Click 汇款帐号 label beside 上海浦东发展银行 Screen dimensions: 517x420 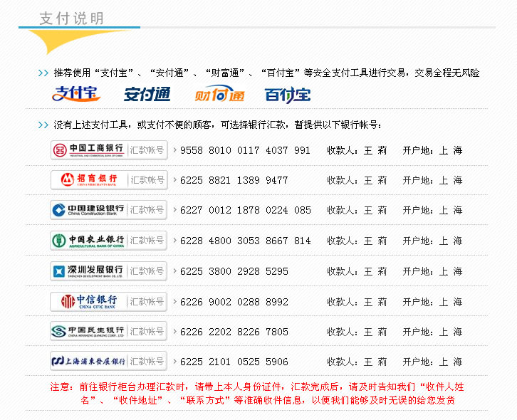pos(147,362)
